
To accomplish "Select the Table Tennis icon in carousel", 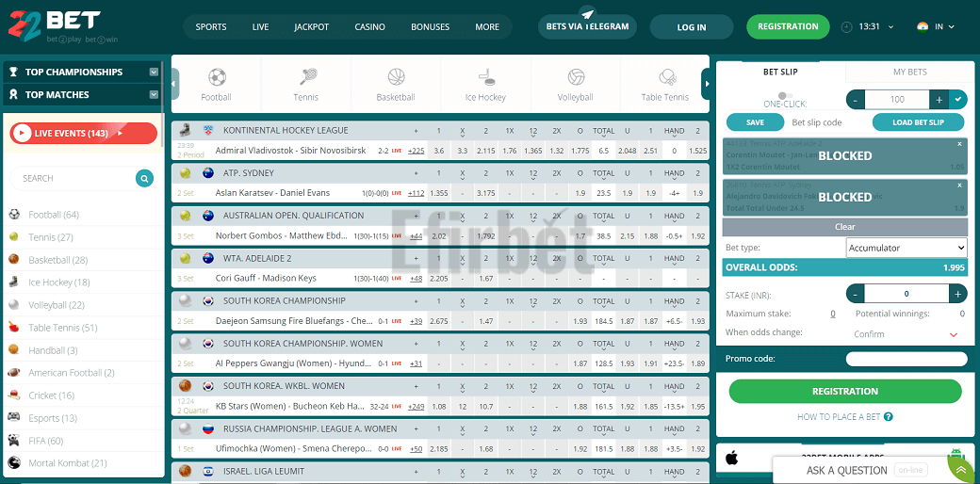I will click(665, 77).
